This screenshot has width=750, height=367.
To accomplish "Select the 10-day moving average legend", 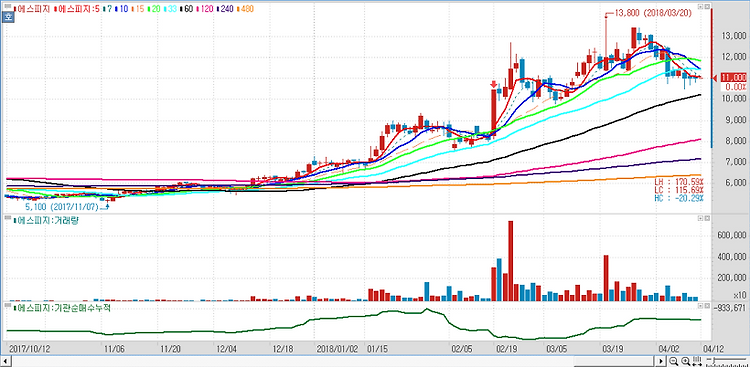I will (x=121, y=9).
